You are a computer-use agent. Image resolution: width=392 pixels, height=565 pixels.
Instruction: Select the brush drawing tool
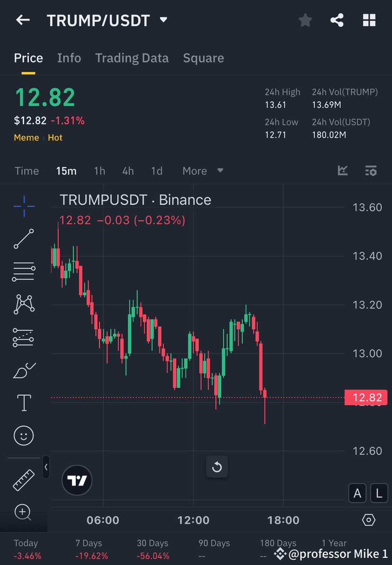[x=24, y=370]
